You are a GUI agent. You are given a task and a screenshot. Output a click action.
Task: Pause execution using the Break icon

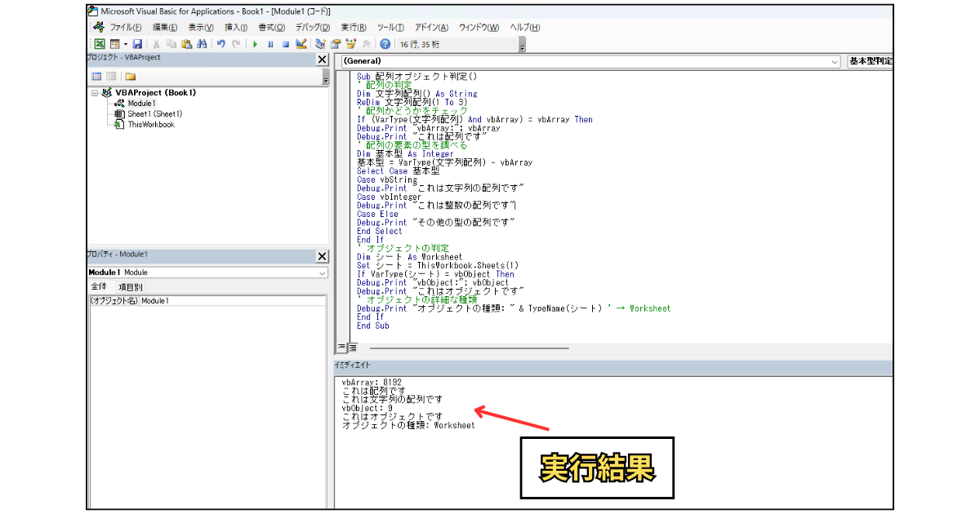click(270, 44)
